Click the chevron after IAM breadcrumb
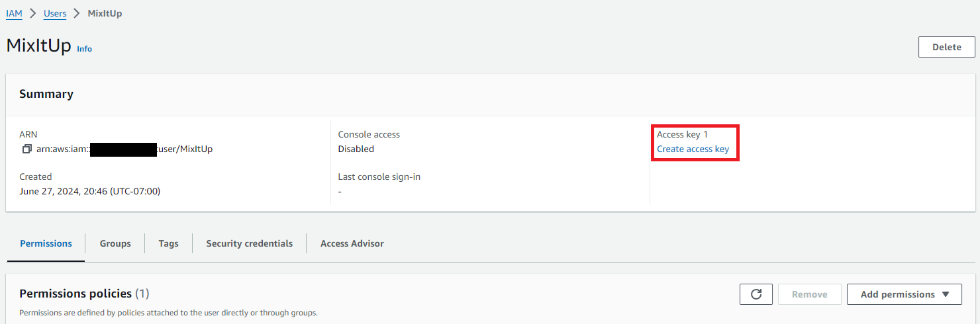Image resolution: width=980 pixels, height=324 pixels. tap(33, 13)
